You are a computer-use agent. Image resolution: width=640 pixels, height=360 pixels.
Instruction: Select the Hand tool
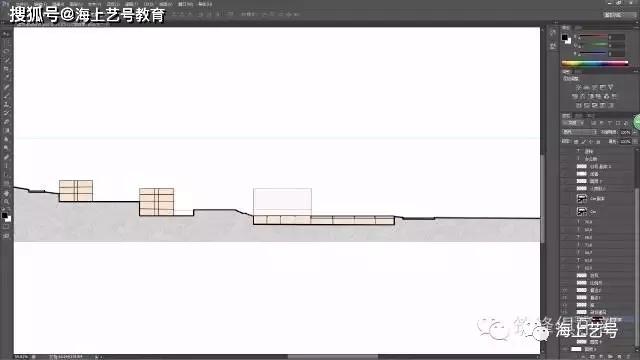tap(6, 193)
